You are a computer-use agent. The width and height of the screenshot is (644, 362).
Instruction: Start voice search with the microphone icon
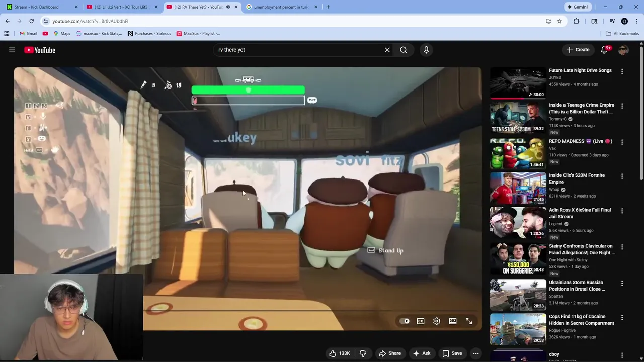426,50
